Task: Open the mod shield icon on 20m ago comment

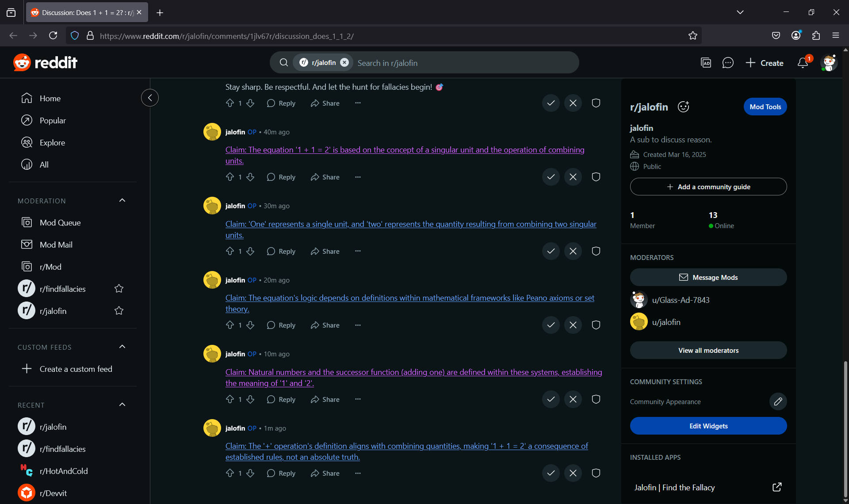Action: coord(596,325)
